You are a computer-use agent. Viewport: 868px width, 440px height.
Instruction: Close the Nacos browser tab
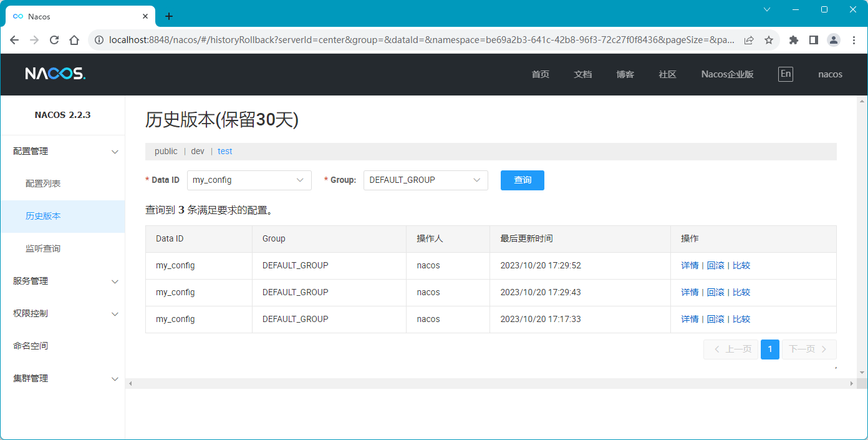pos(145,16)
